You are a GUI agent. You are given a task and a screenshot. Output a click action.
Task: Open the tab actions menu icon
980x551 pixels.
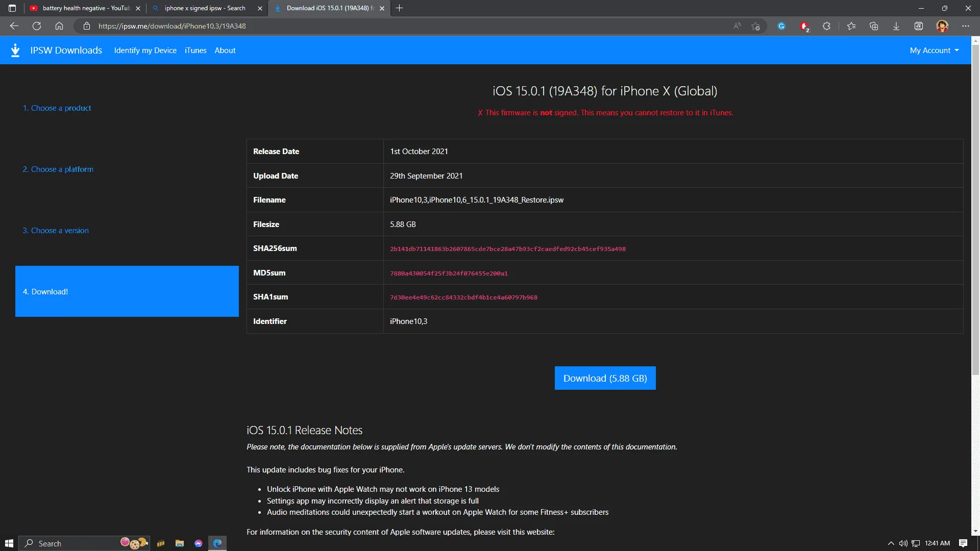point(12,8)
